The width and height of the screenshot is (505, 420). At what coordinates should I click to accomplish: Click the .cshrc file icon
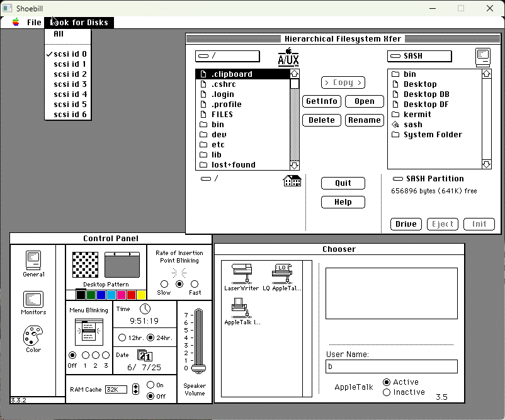tap(203, 84)
